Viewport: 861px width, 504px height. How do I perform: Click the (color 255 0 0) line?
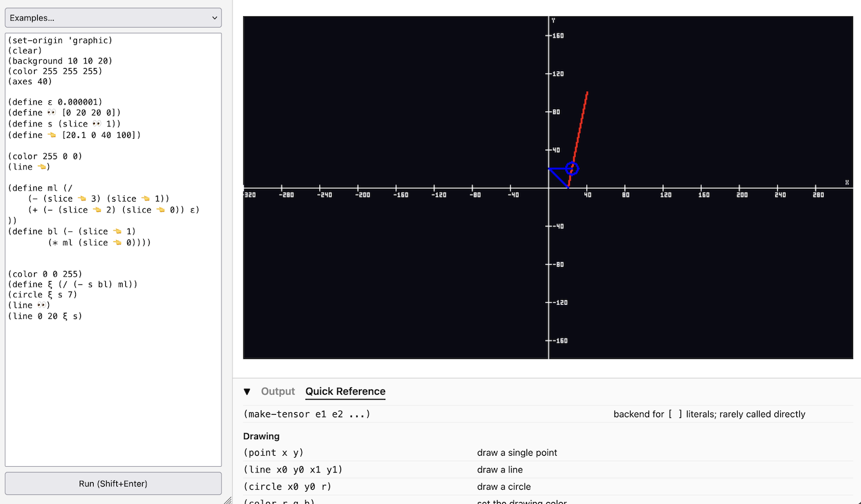[45, 156]
